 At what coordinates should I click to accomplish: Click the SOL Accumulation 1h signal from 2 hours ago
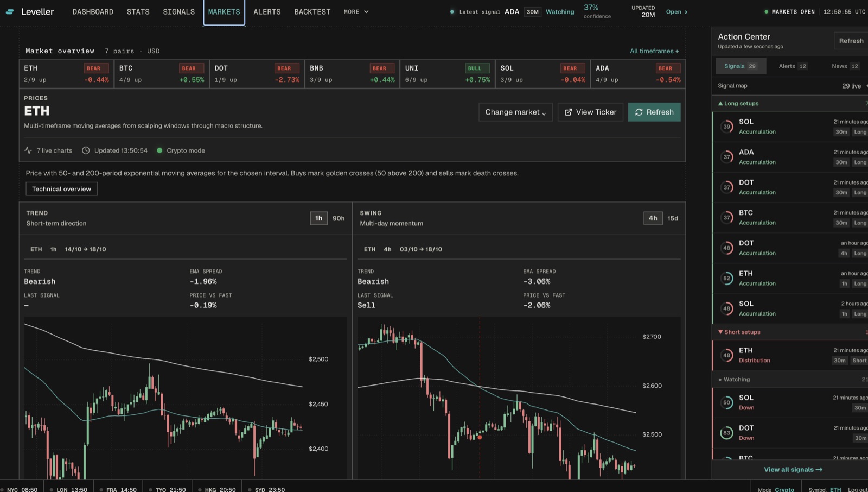[791, 309]
